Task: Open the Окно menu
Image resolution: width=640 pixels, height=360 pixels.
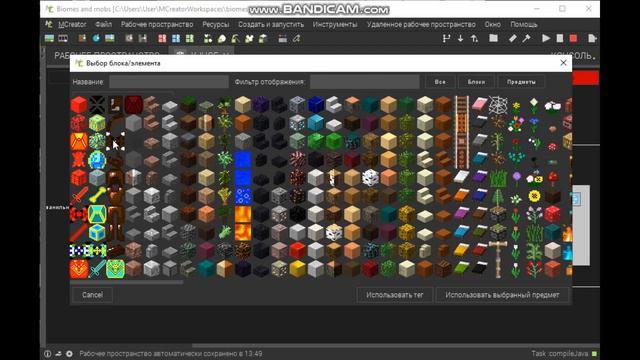Action: (492, 24)
